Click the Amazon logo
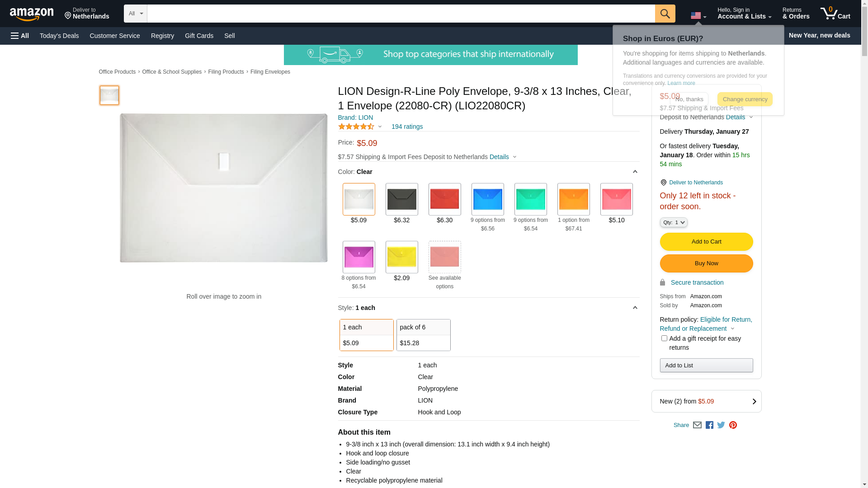This screenshot has height=488, width=868. tap(32, 14)
